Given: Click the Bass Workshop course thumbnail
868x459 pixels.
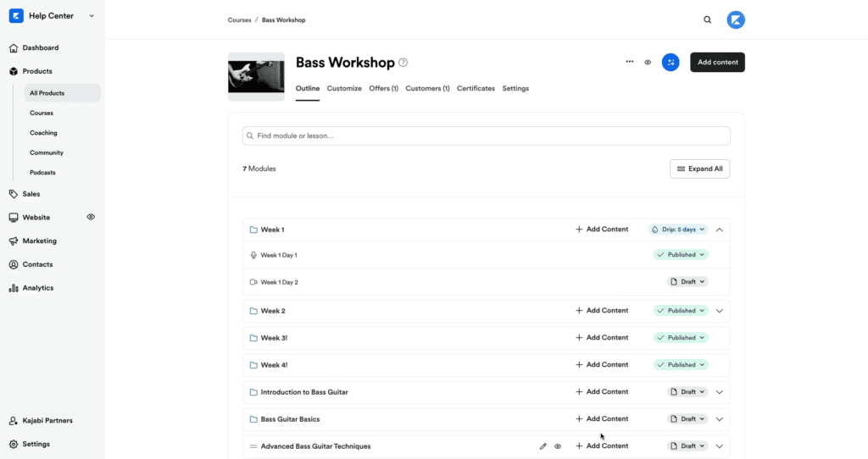Looking at the screenshot, I should click(x=256, y=76).
